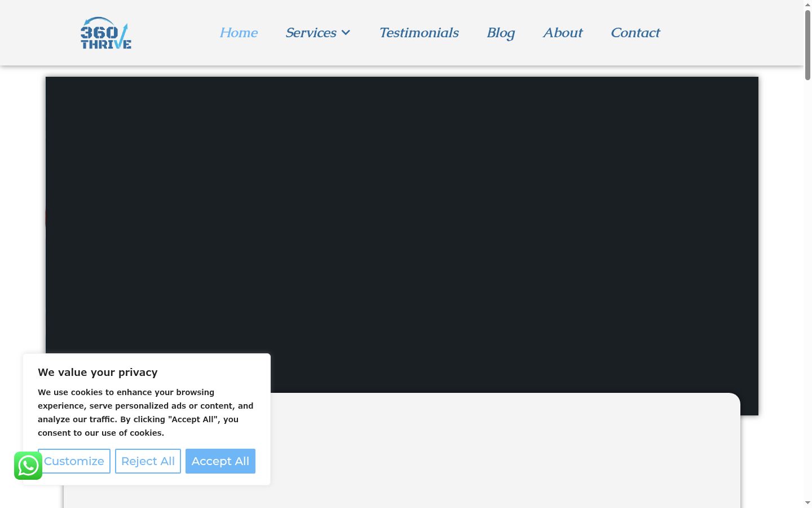The width and height of the screenshot is (812, 508).
Task: Click the cookie consent description text
Action: point(145,413)
